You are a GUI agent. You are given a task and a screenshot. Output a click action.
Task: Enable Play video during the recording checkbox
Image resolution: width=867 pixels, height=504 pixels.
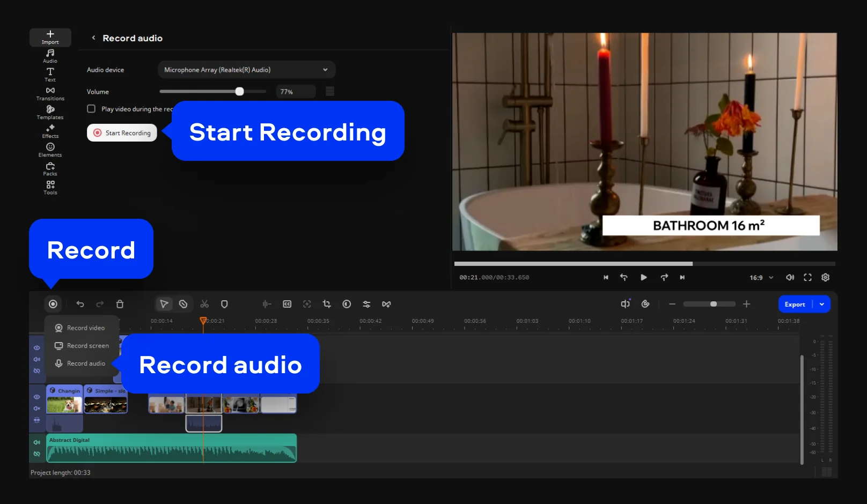coord(91,109)
